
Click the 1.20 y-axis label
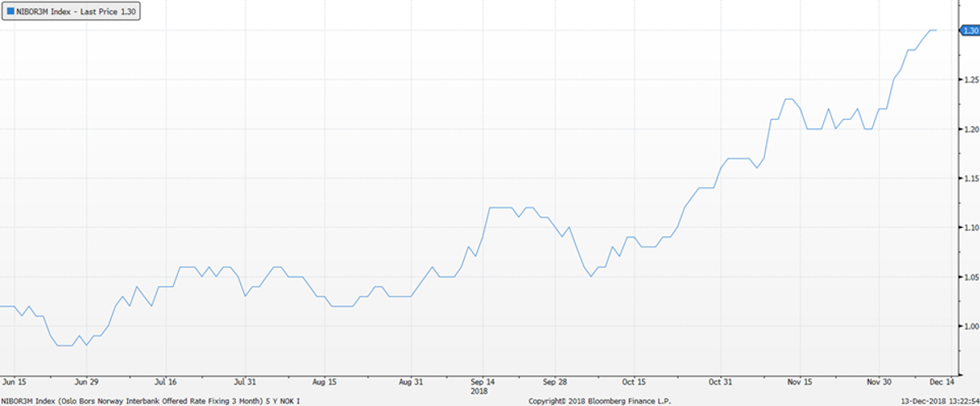pos(969,129)
